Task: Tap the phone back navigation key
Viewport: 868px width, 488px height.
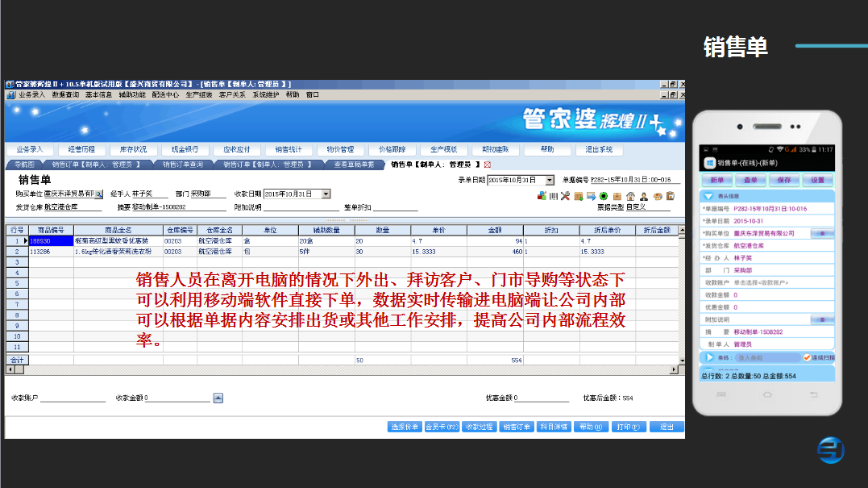Action: point(814,394)
